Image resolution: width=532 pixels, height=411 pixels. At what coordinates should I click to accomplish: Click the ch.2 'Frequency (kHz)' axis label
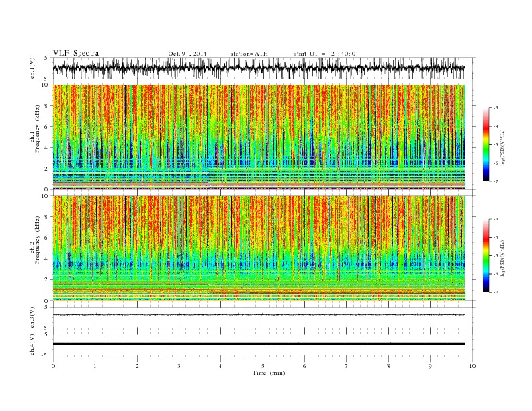click(x=38, y=239)
